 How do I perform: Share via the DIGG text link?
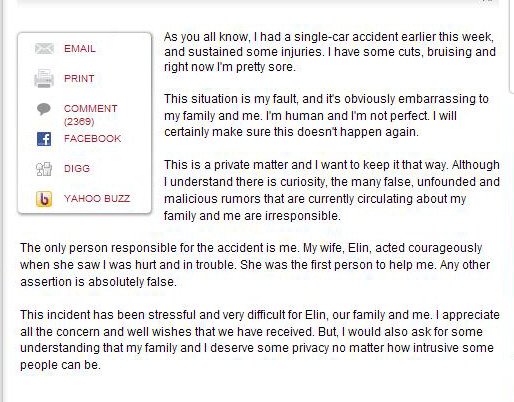coord(77,169)
